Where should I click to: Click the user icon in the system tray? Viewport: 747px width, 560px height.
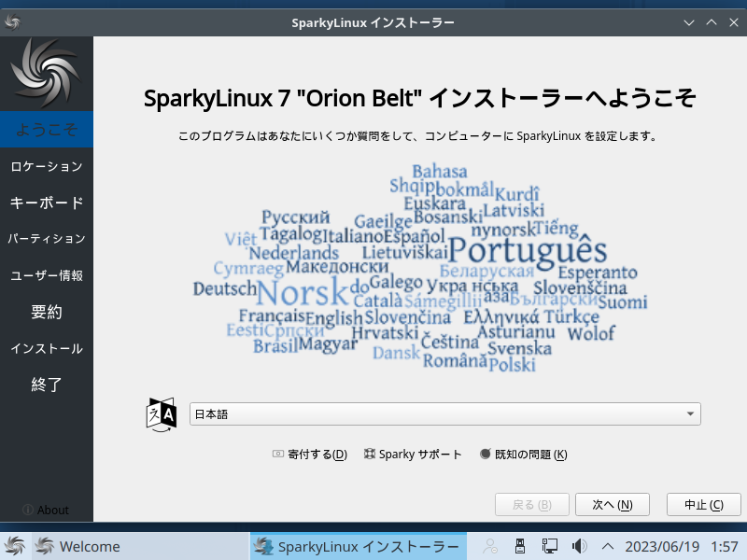click(x=490, y=546)
